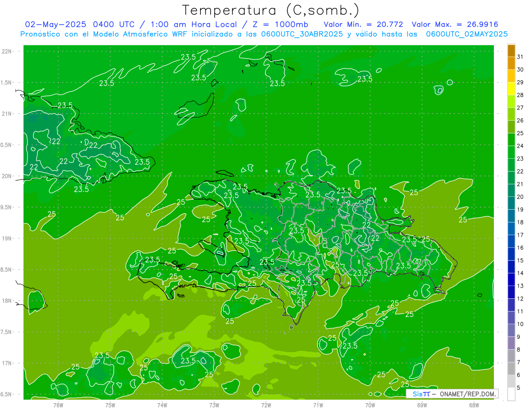Click the latitude label 21N
The image size is (532, 411).
tap(7, 114)
